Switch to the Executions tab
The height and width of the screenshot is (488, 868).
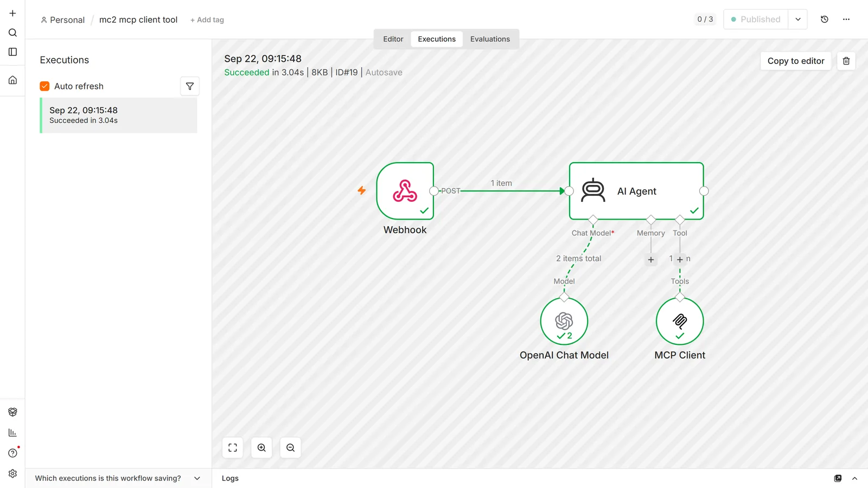click(437, 39)
